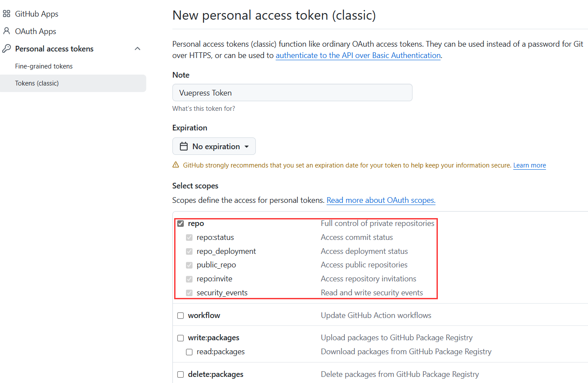588x383 pixels.
Task: Click the GitHub Apps grid icon
Action: pyautogui.click(x=7, y=14)
